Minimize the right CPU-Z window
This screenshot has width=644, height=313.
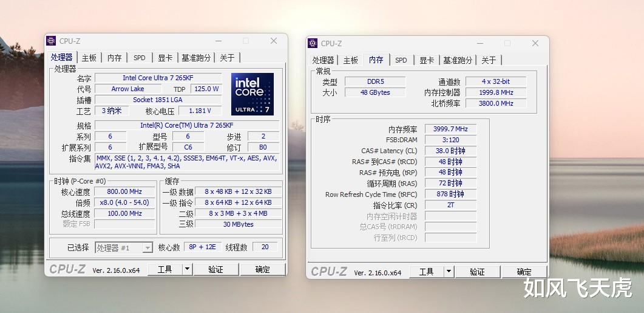tap(480, 43)
